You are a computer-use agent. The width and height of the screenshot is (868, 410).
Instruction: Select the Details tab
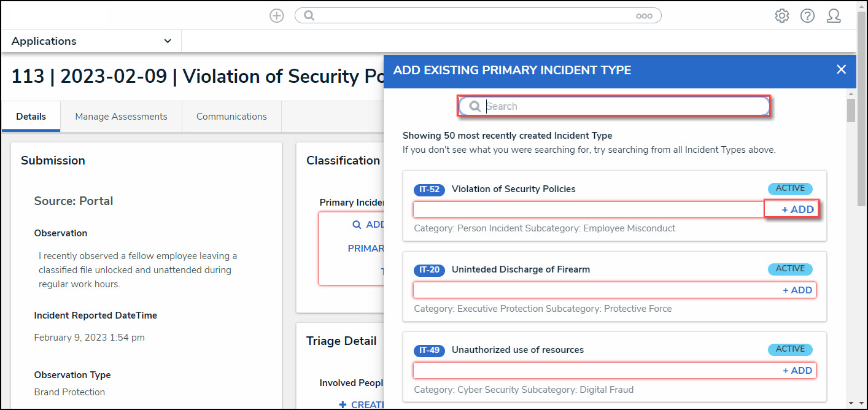[31, 117]
